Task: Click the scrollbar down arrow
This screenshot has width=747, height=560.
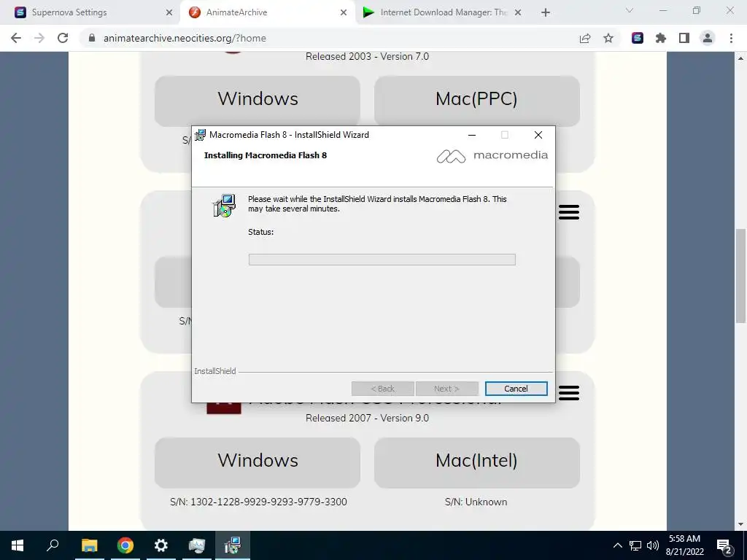Action: [740, 524]
